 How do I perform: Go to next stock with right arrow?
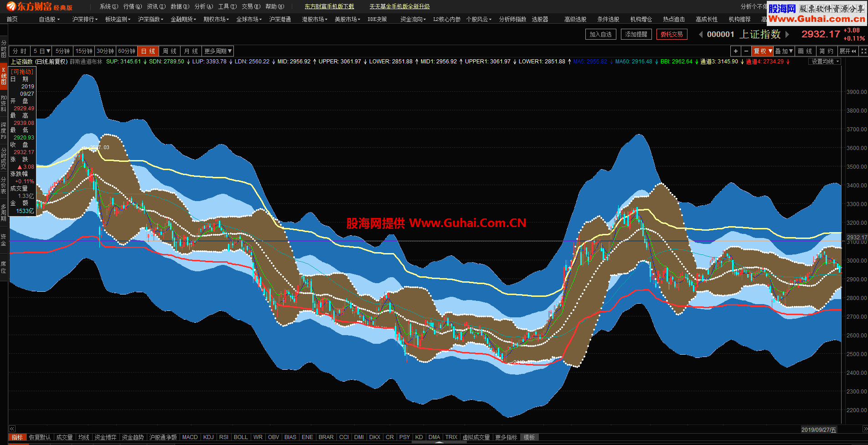(787, 35)
